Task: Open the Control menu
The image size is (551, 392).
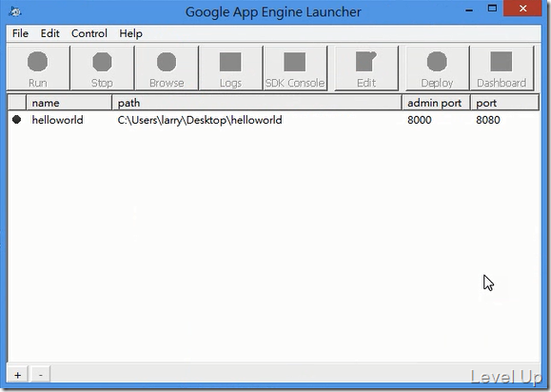Action: point(89,33)
